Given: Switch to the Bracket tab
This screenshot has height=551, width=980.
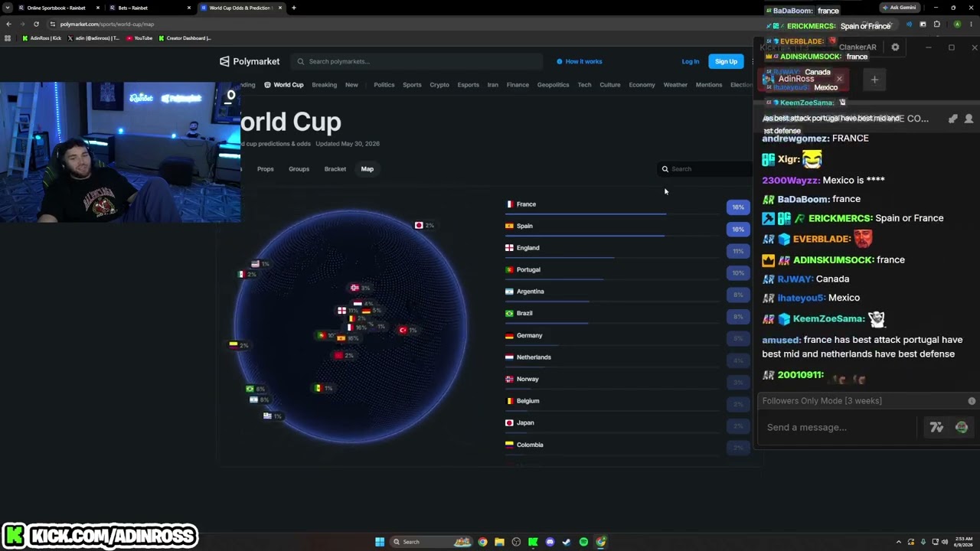Looking at the screenshot, I should click(x=335, y=169).
